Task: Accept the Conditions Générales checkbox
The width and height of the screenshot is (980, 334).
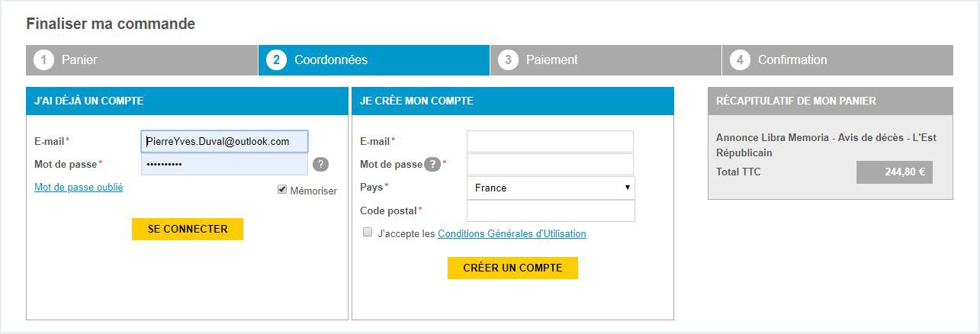Action: click(x=368, y=233)
